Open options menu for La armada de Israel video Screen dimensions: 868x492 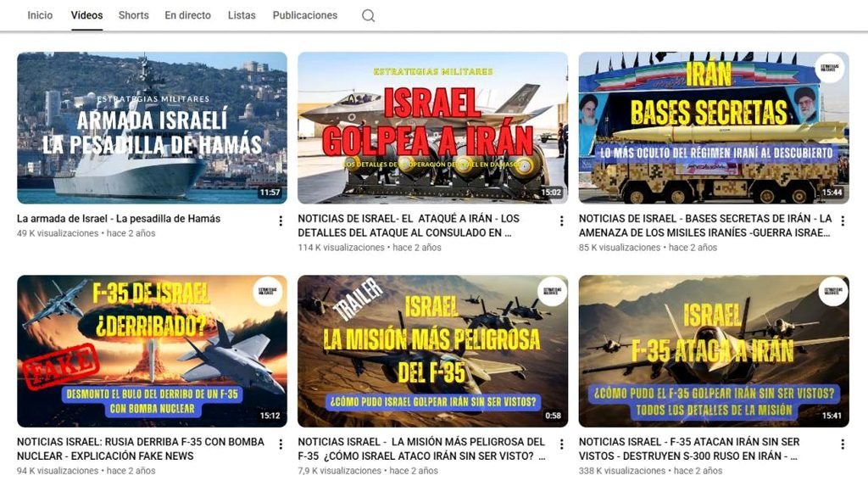coord(281,221)
